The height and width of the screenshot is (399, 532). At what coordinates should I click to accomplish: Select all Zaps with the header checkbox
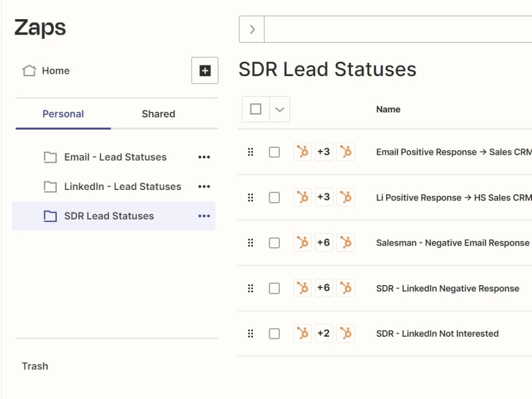click(255, 109)
